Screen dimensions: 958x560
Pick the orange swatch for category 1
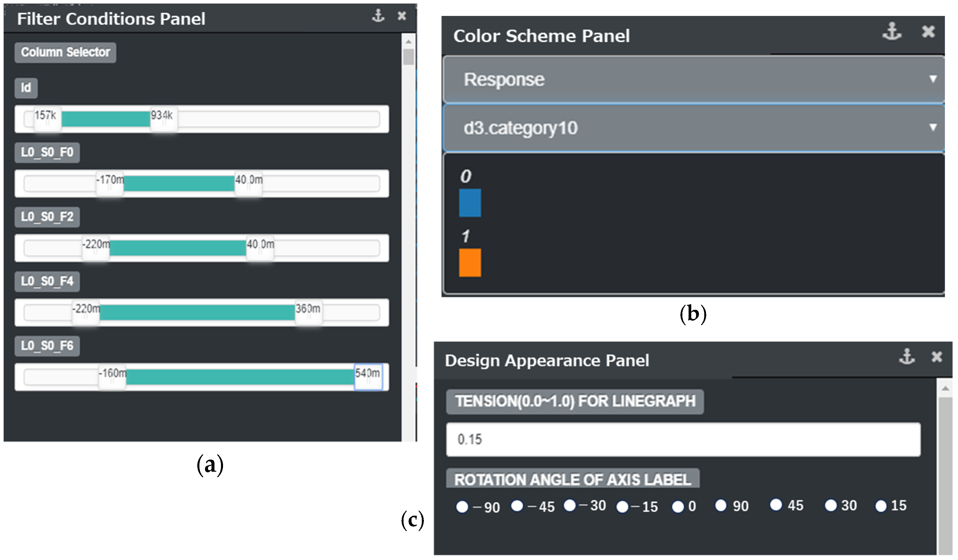tap(470, 263)
